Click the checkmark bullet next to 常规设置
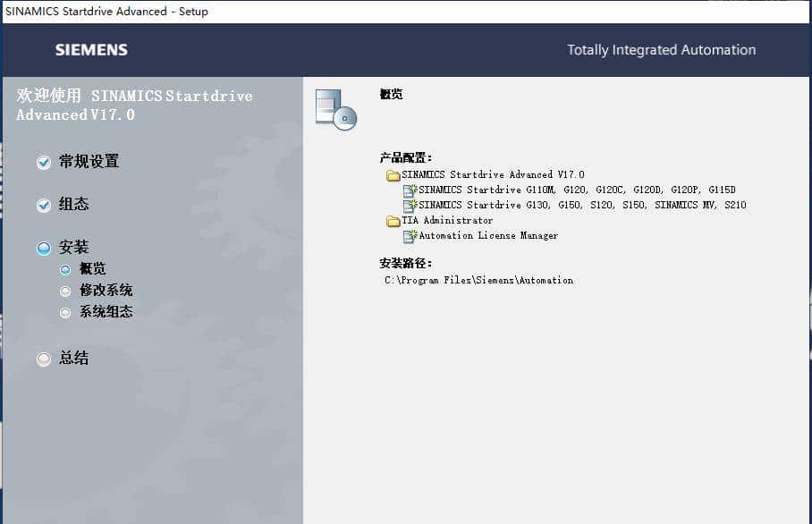 click(x=43, y=162)
